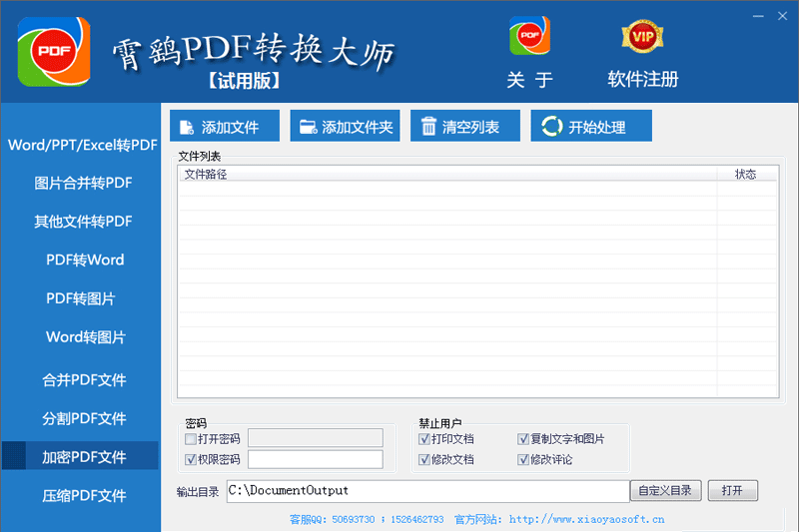The height and width of the screenshot is (532, 799).
Task: Click the 添加文件夹 folder icon
Action: click(x=309, y=127)
